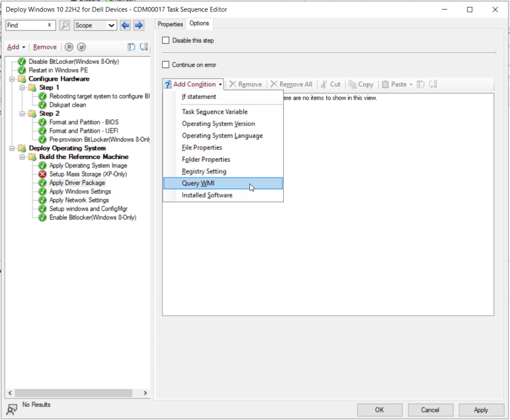
Task: Check the Continue on error option
Action: click(x=166, y=65)
